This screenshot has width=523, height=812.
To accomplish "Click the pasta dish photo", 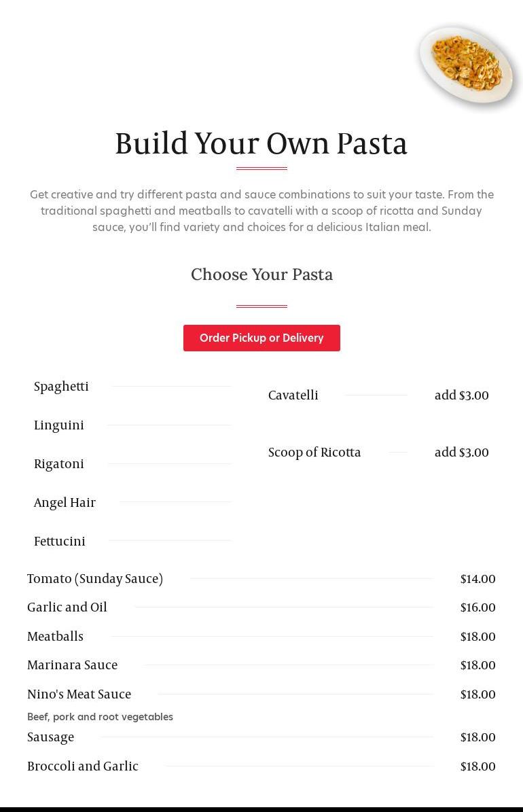I will [x=467, y=65].
